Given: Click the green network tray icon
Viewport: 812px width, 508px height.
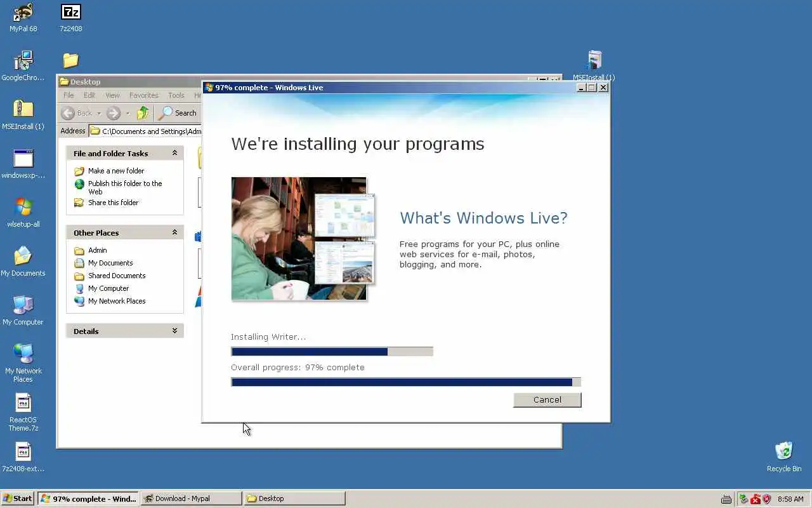Looking at the screenshot, I should point(744,499).
